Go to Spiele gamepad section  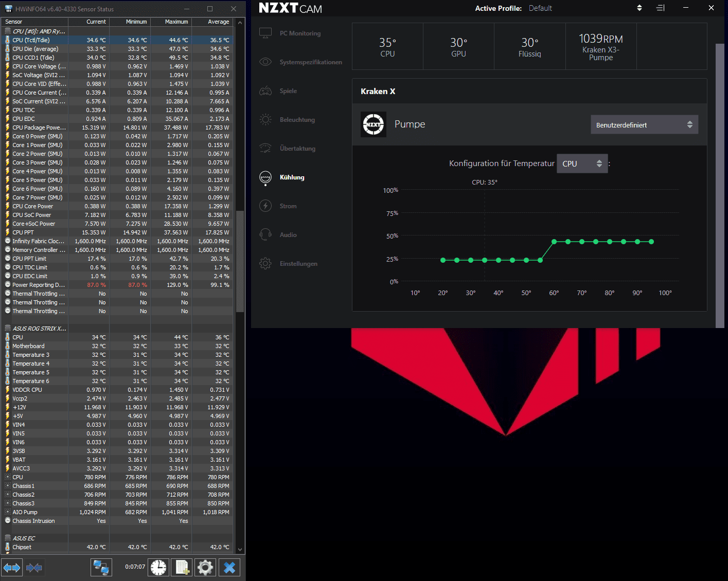265,91
